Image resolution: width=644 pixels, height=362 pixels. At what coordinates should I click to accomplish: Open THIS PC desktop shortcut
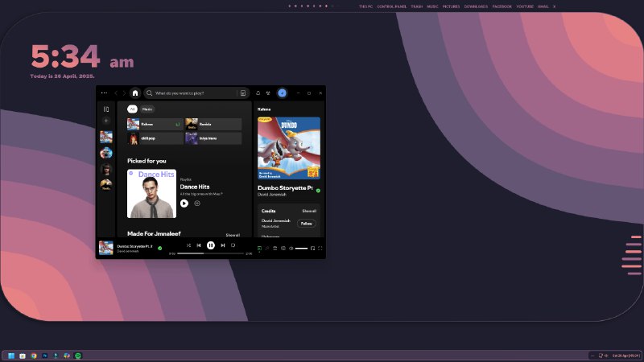point(365,6)
